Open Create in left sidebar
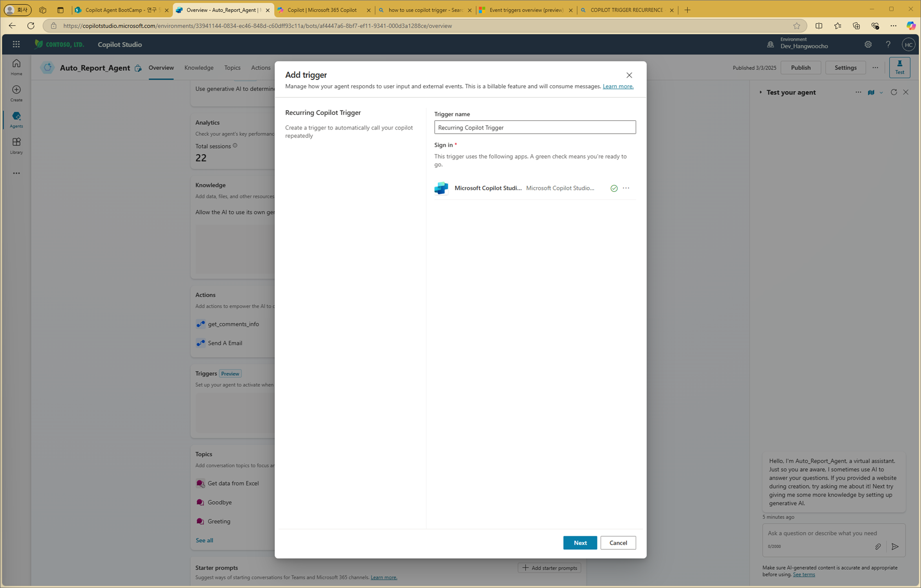The image size is (921, 588). tap(16, 93)
